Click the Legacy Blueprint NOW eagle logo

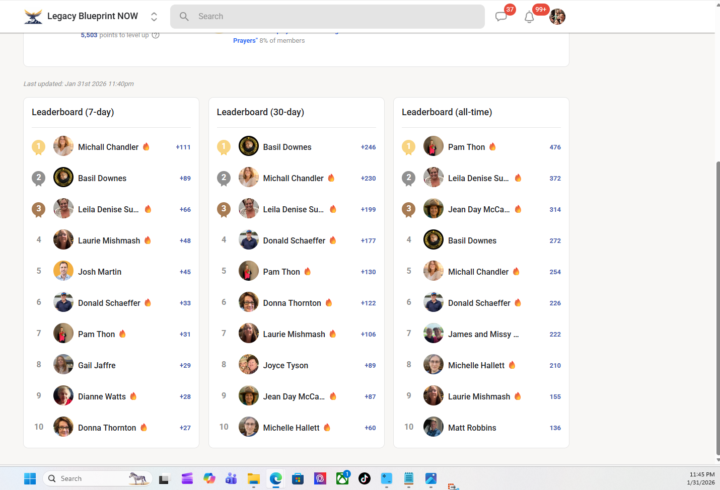(33, 17)
